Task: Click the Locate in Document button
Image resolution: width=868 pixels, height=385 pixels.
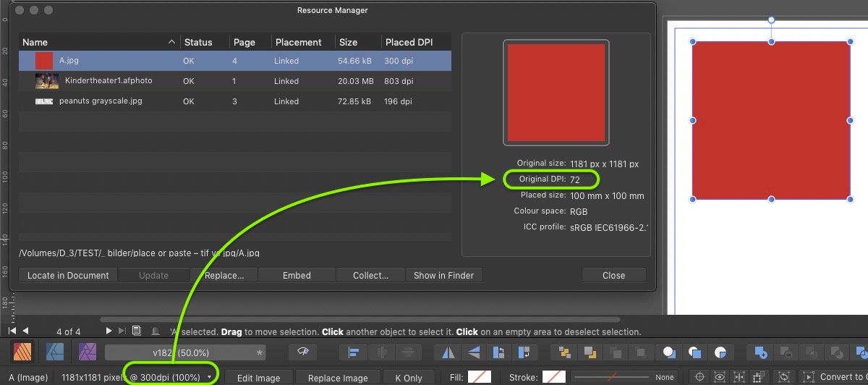Action: (x=68, y=275)
